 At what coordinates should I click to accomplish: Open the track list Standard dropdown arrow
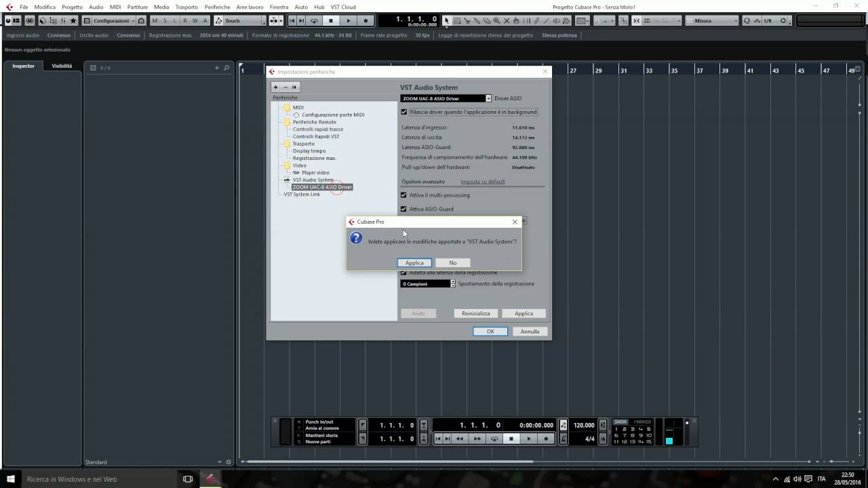coord(220,462)
